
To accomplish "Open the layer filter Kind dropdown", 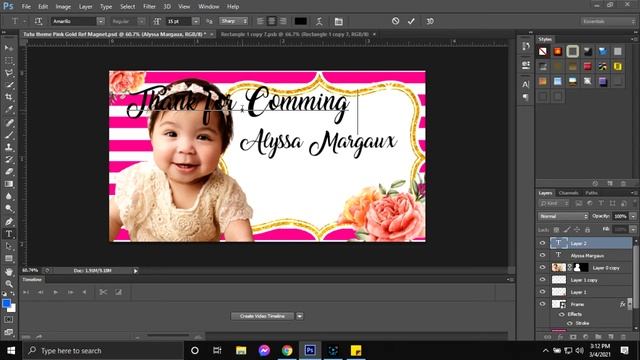I will point(554,203).
